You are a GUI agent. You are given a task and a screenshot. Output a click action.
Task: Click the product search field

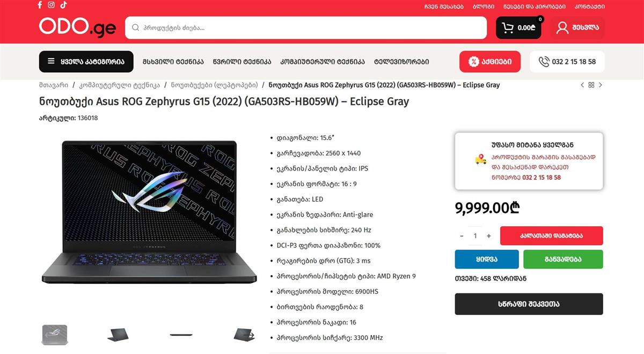[306, 27]
